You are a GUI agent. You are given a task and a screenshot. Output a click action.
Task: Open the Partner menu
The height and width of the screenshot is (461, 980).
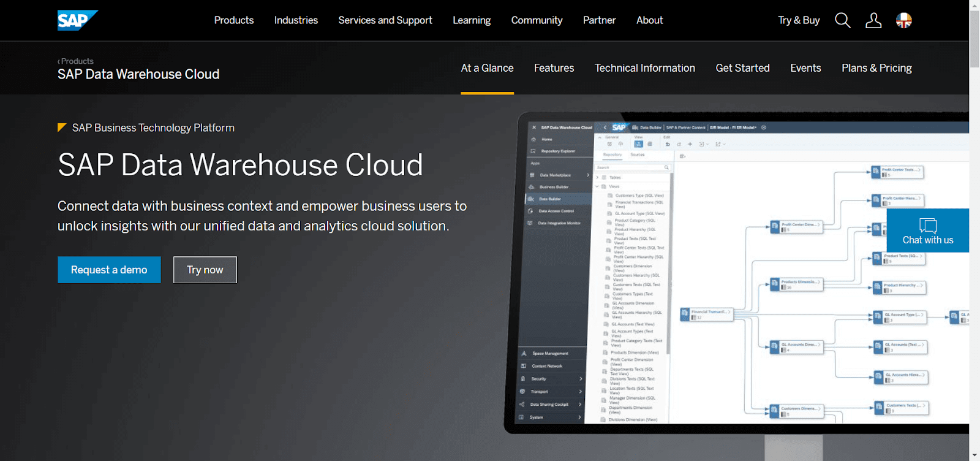(599, 20)
